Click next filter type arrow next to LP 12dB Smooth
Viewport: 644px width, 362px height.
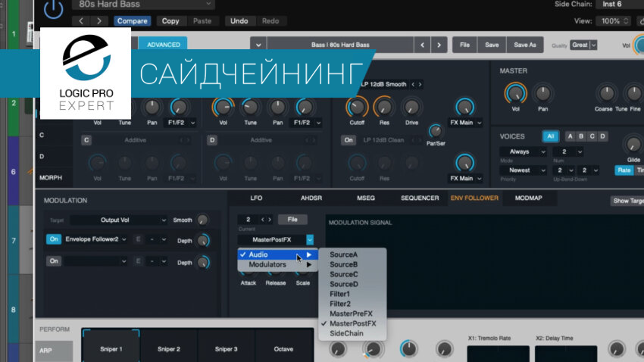tap(420, 84)
